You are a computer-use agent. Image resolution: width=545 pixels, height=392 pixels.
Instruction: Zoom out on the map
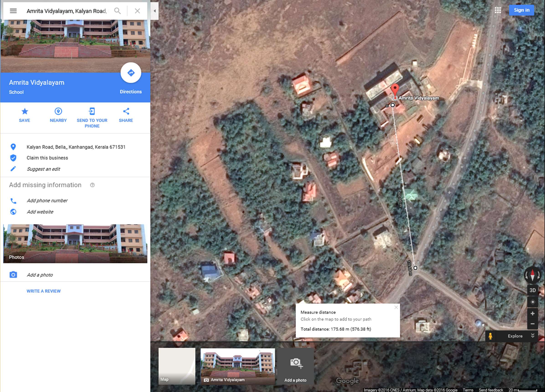tap(532, 324)
